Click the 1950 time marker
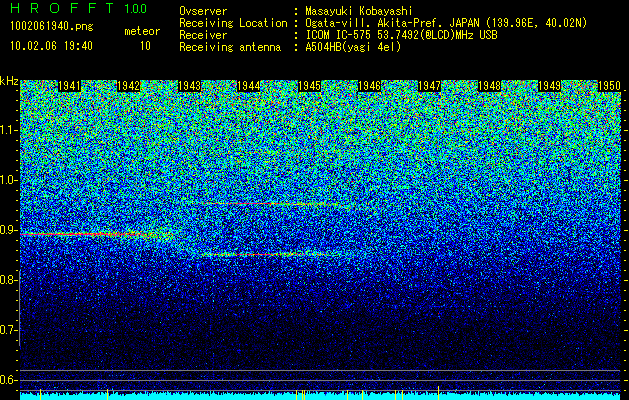Viewport: 629px width, 400px height. pos(609,86)
